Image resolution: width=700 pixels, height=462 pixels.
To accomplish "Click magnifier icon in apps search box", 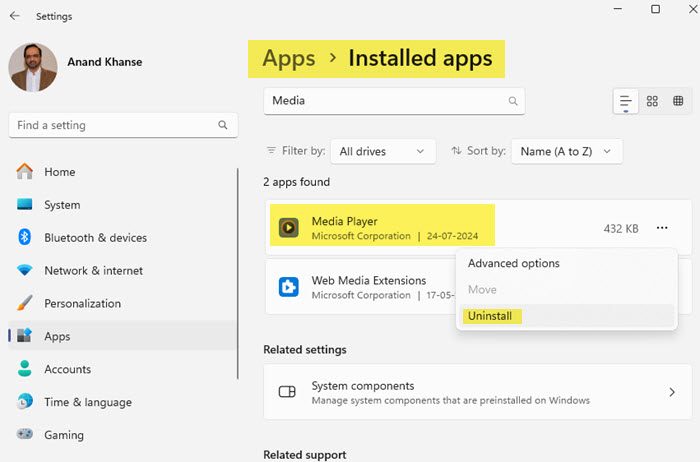I will pyautogui.click(x=513, y=101).
